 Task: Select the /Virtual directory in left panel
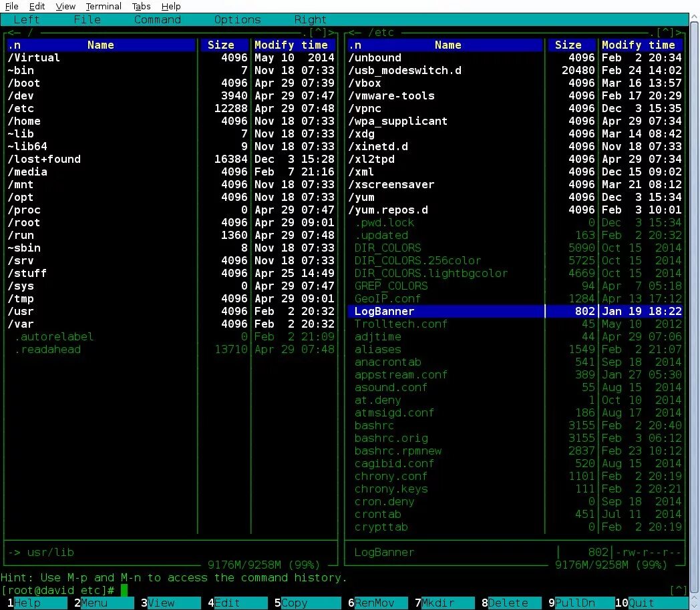coord(171,58)
